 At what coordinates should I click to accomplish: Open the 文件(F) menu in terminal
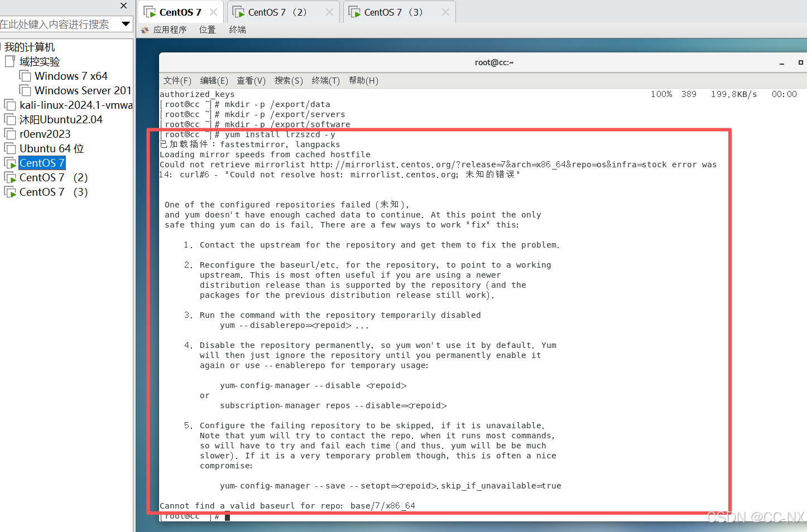click(x=177, y=81)
